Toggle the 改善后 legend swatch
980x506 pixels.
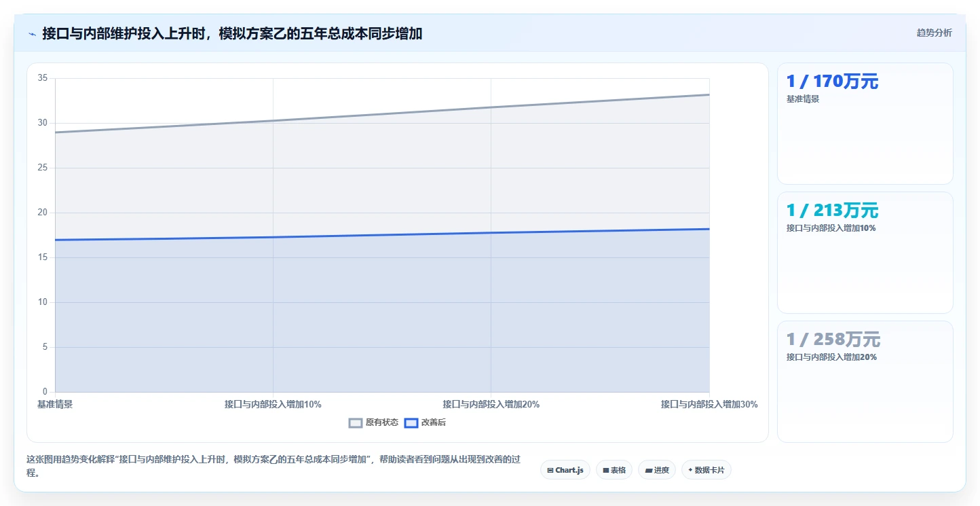pos(411,423)
